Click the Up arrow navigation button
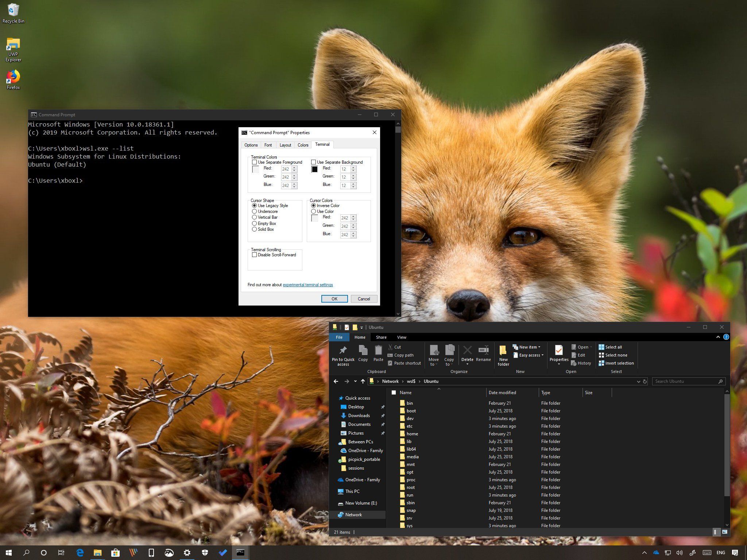Image resolution: width=747 pixels, height=560 pixels. pos(363,381)
